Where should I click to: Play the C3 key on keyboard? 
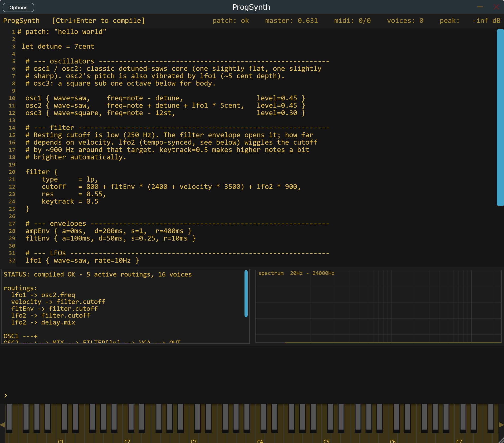(x=193, y=437)
